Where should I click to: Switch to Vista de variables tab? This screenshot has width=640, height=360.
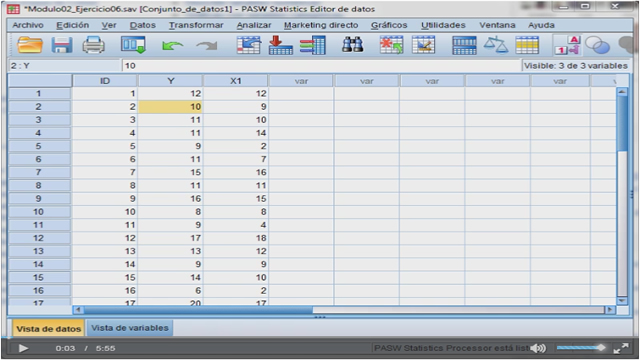(130, 328)
